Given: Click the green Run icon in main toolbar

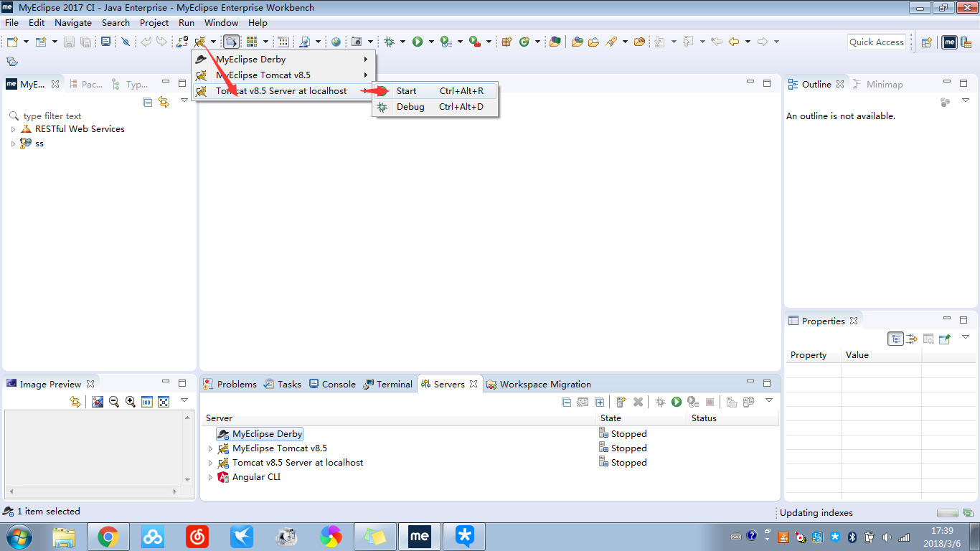Looking at the screenshot, I should click(x=418, y=42).
